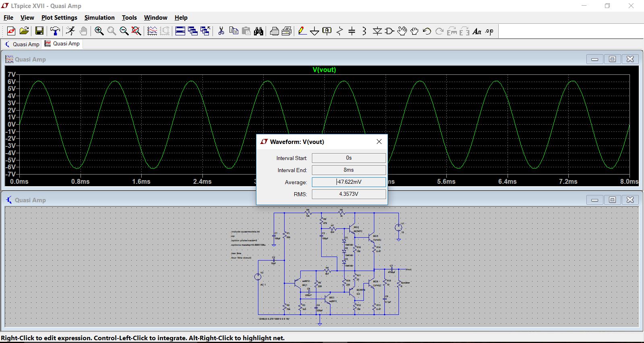
Task: Open a file with the folder icon
Action: click(x=24, y=31)
